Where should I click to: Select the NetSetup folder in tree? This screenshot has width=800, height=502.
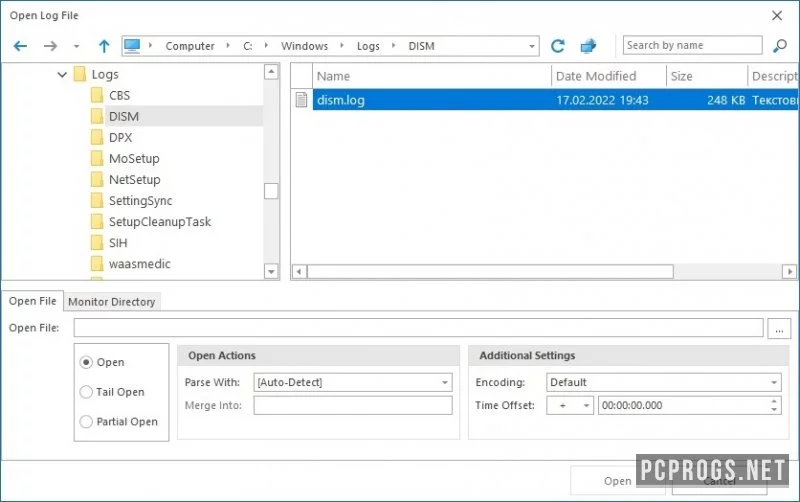click(x=135, y=180)
